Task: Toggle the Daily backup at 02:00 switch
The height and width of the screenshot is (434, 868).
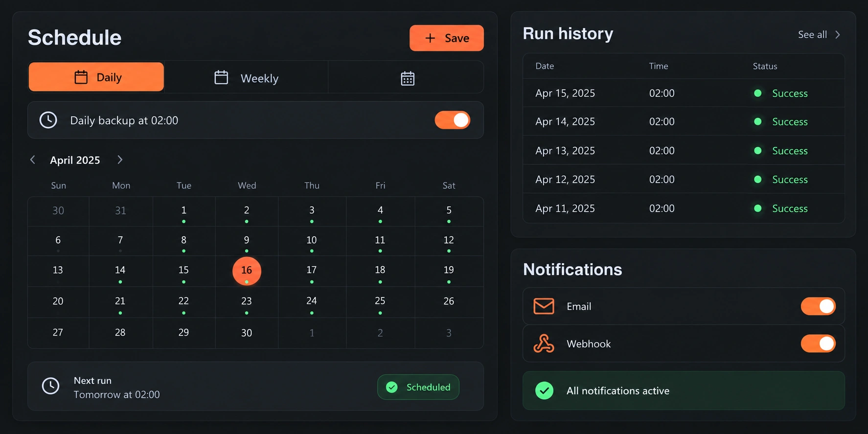Action: [x=453, y=120]
